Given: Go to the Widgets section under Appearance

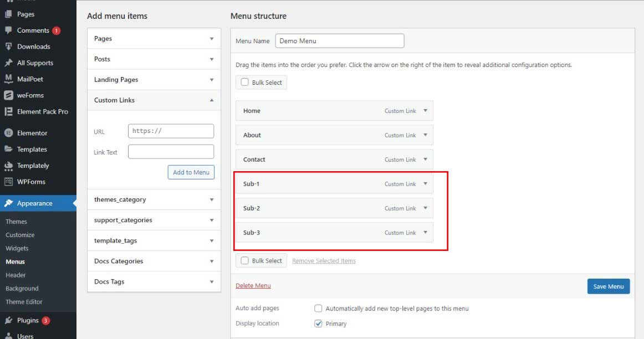Looking at the screenshot, I should point(17,248).
